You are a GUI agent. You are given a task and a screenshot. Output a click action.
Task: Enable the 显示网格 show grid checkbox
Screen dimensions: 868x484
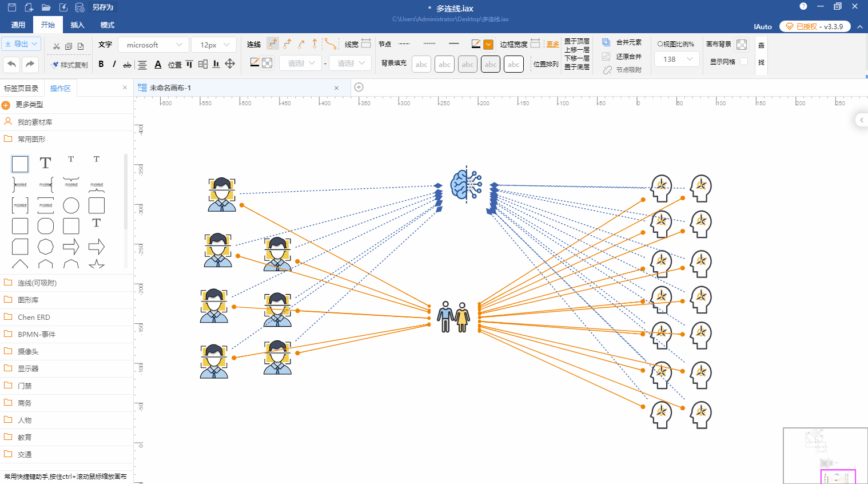744,61
